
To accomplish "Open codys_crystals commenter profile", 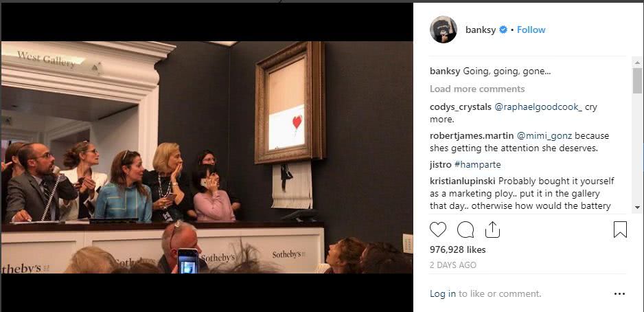I will [461, 107].
